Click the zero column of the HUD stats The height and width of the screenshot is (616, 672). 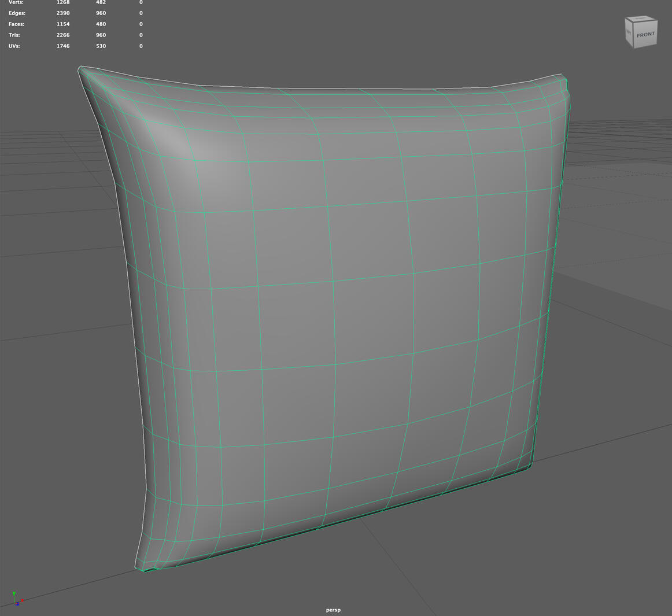[141, 24]
